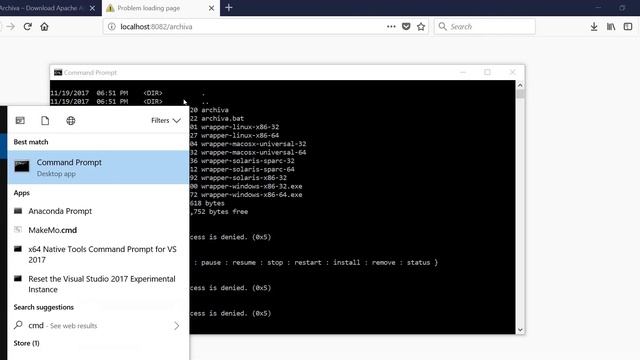Click the Best match heading
Screen dimensions: 640x360
pyautogui.click(x=31, y=142)
